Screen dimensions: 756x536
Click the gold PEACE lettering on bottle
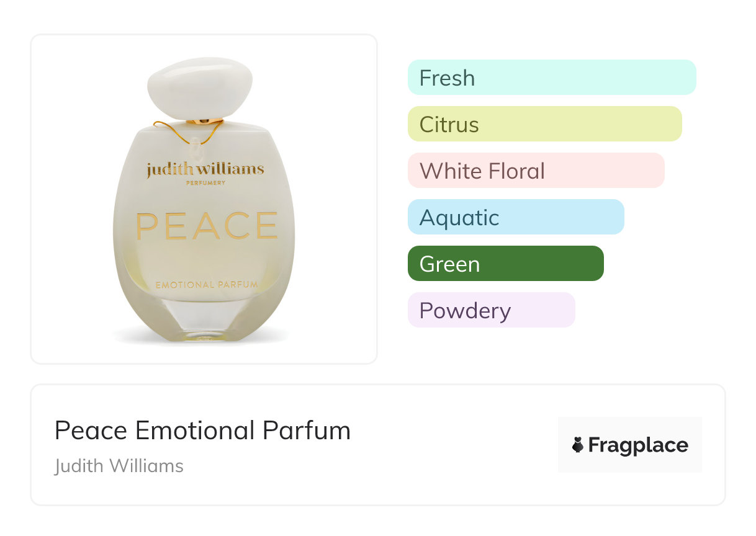tap(207, 226)
